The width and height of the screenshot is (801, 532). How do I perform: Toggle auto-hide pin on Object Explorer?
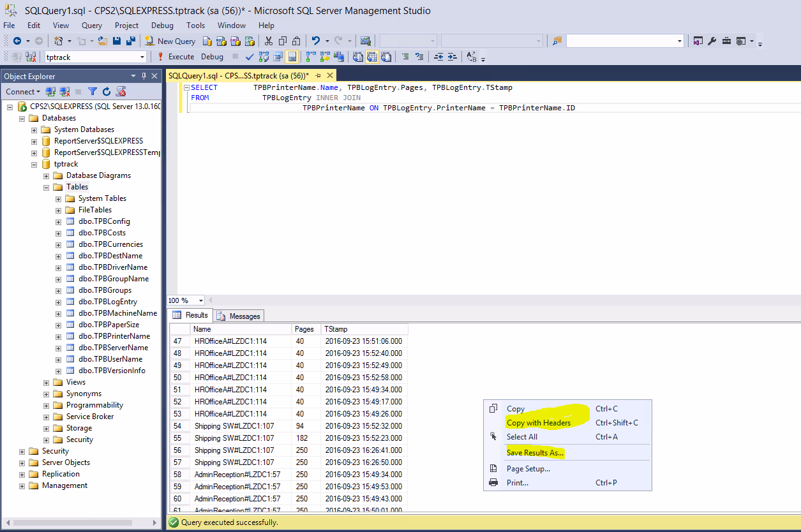[x=144, y=76]
